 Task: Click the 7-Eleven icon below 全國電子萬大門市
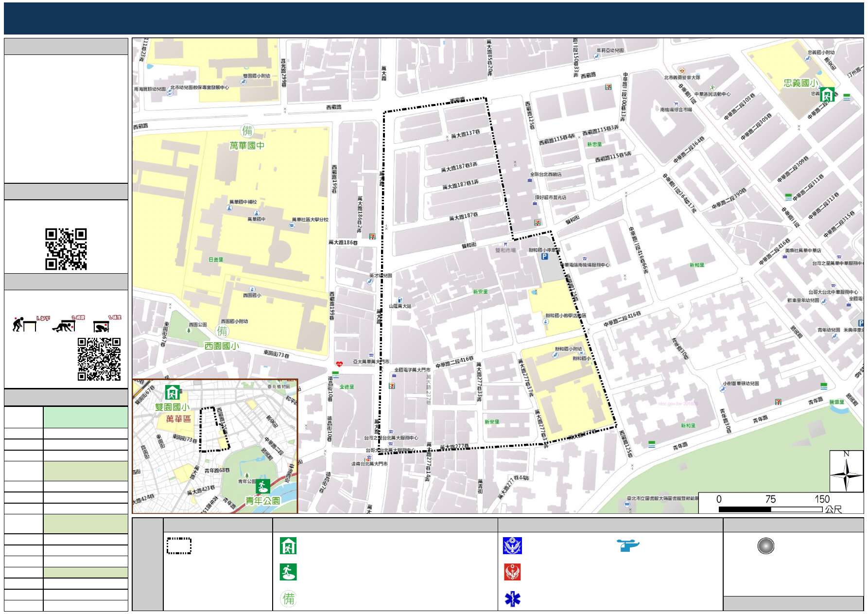click(392, 386)
